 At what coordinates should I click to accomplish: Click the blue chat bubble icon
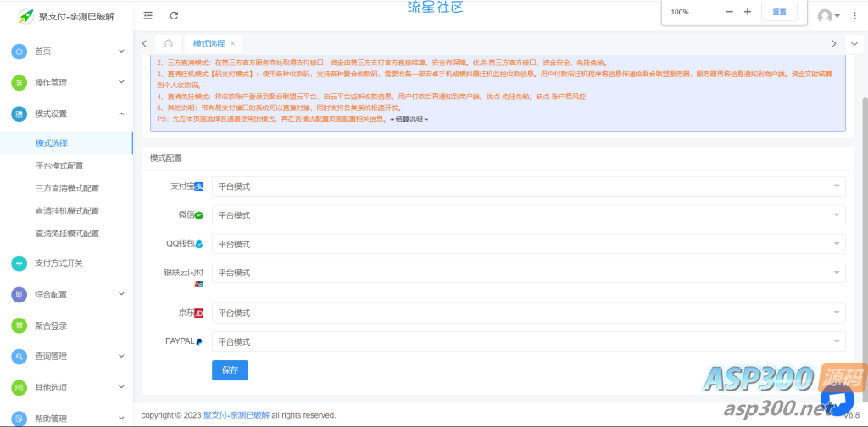(837, 400)
